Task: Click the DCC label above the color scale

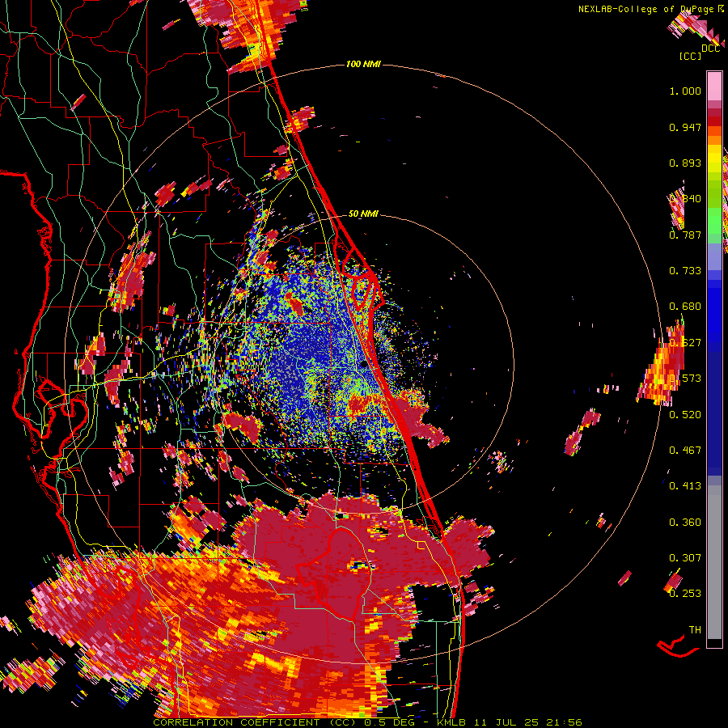Action: 711,49
